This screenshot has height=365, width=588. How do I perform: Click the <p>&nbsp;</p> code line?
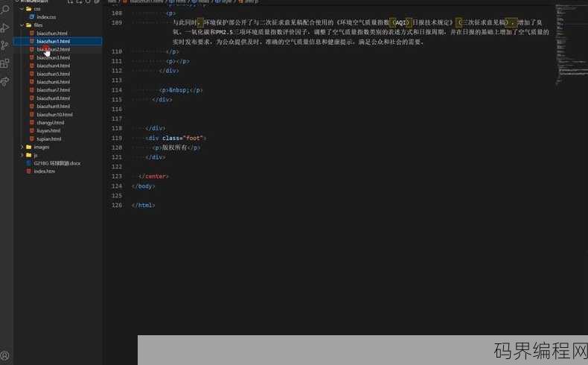coord(181,90)
